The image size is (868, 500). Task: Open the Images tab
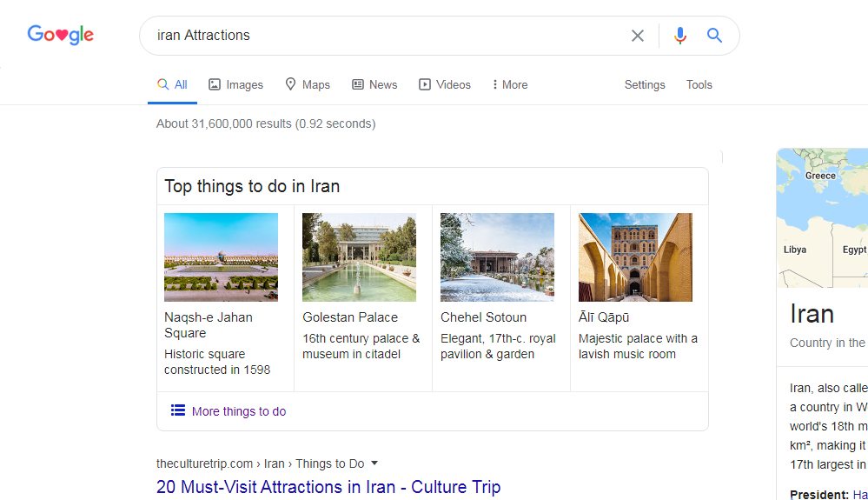(235, 84)
